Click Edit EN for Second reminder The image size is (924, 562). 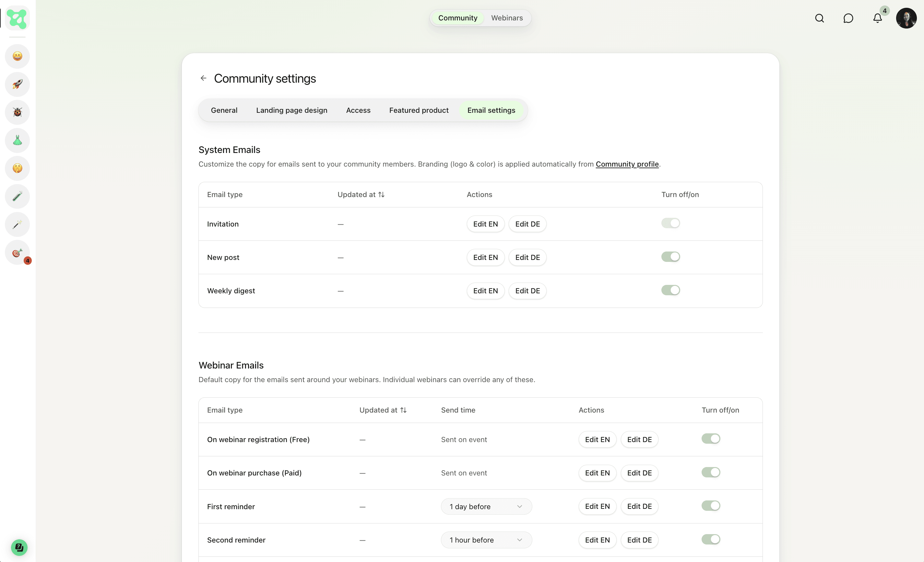(598, 540)
